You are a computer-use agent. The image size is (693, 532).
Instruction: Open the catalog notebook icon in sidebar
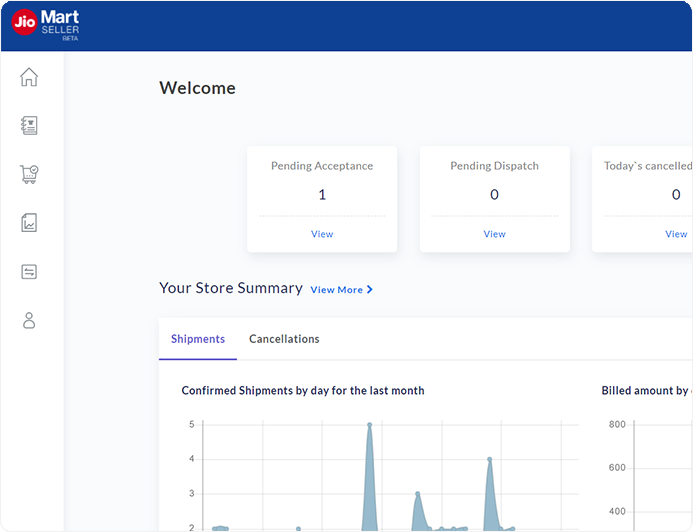(29, 125)
